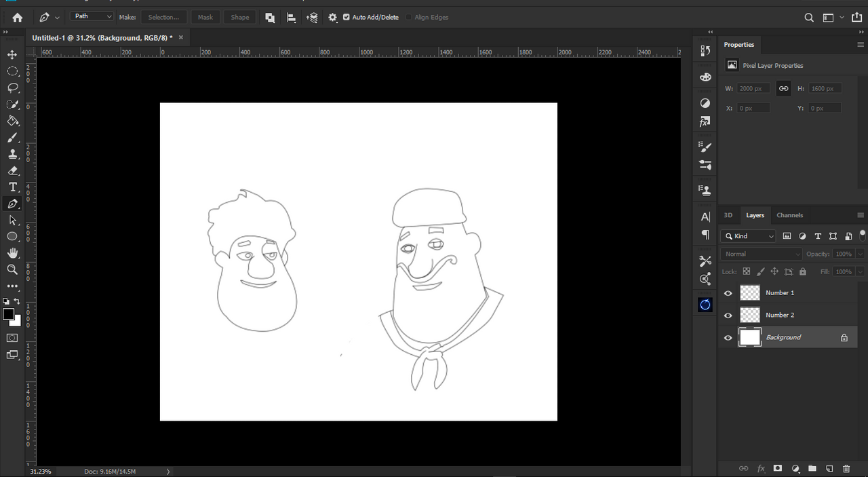Image resolution: width=868 pixels, height=477 pixels.
Task: Expand the Kind filter dropdown
Action: pos(749,236)
